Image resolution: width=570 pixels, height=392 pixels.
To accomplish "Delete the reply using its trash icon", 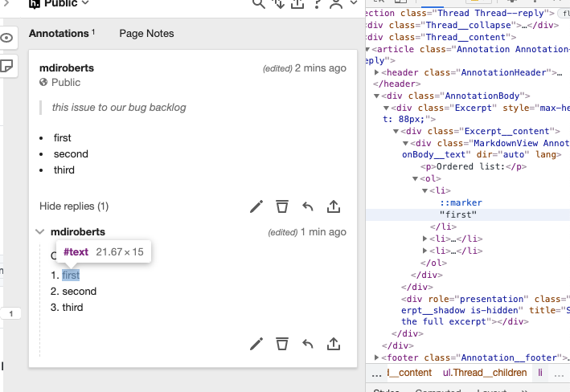I will tap(282, 344).
